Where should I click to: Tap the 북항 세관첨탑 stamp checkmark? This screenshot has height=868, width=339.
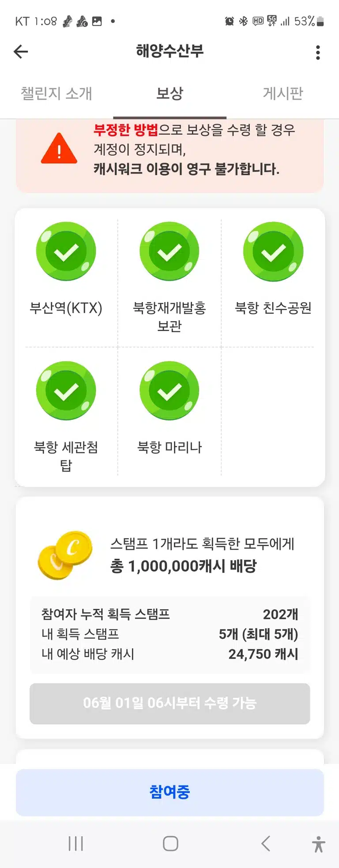point(66,391)
